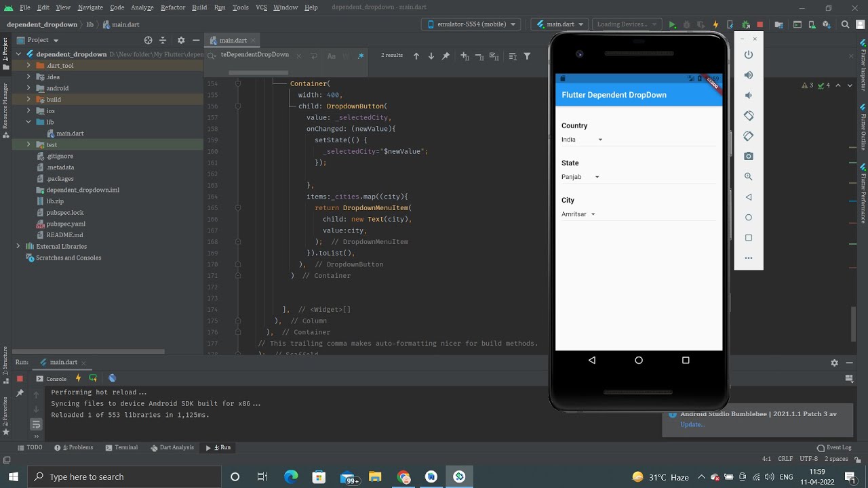The image size is (868, 488).
Task: Open Dart Analysis tool window tab
Action: click(x=172, y=447)
